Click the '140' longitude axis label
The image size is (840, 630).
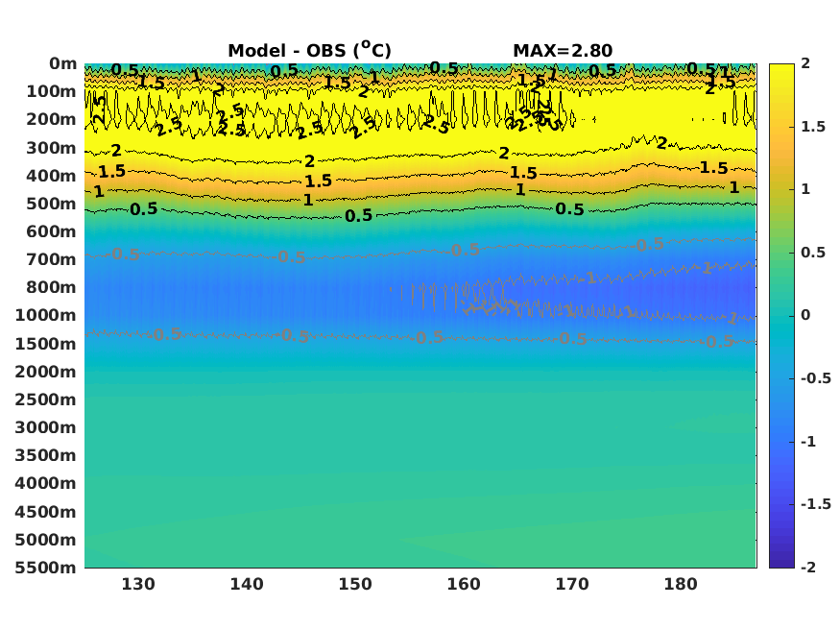coord(247,584)
